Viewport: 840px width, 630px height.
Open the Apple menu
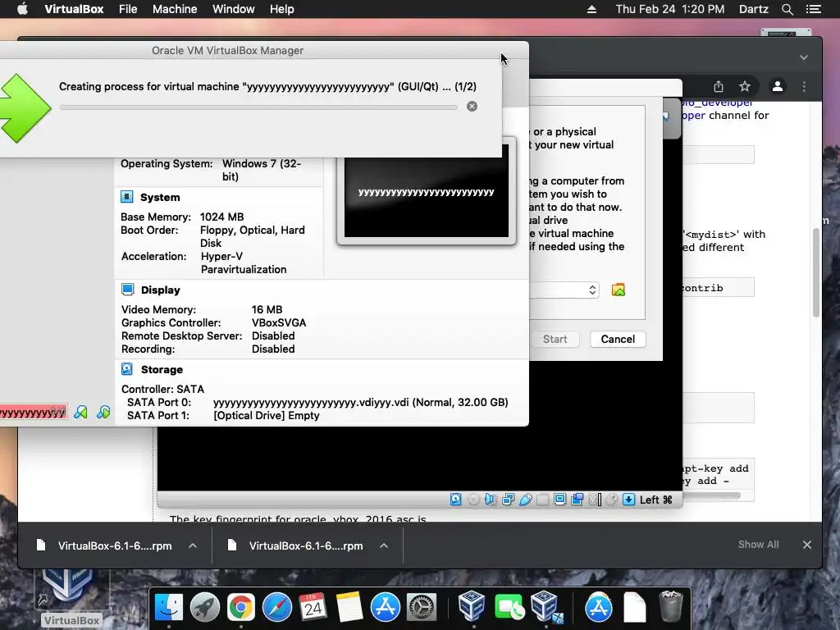click(x=22, y=9)
